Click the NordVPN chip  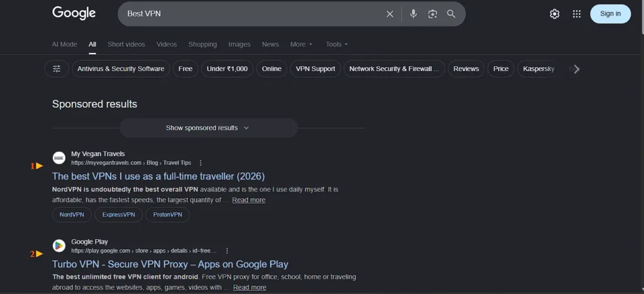(x=72, y=215)
